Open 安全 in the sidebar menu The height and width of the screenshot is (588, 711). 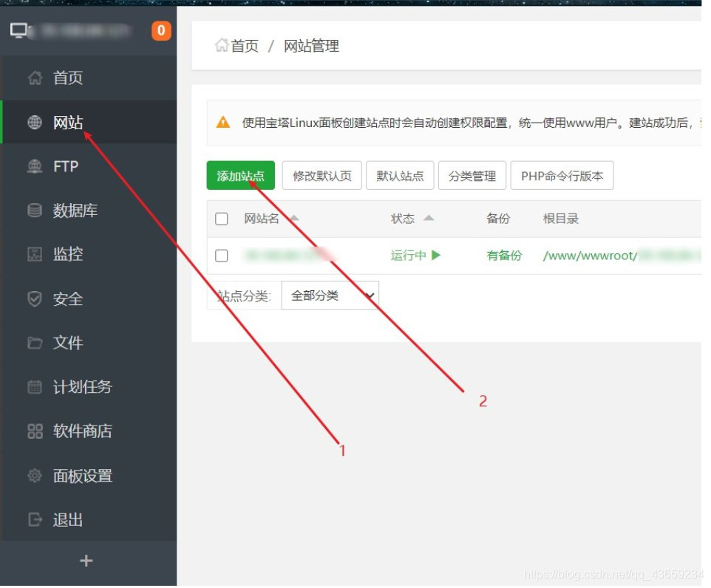click(x=89, y=298)
